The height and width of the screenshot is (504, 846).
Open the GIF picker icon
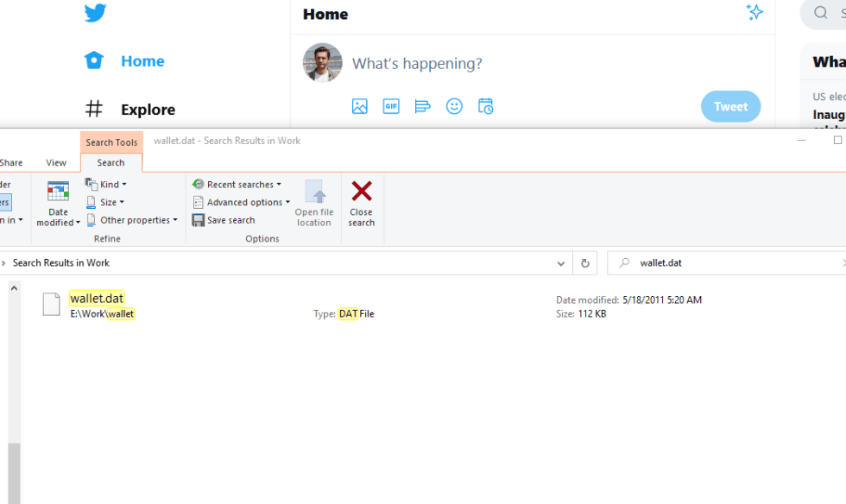point(391,106)
